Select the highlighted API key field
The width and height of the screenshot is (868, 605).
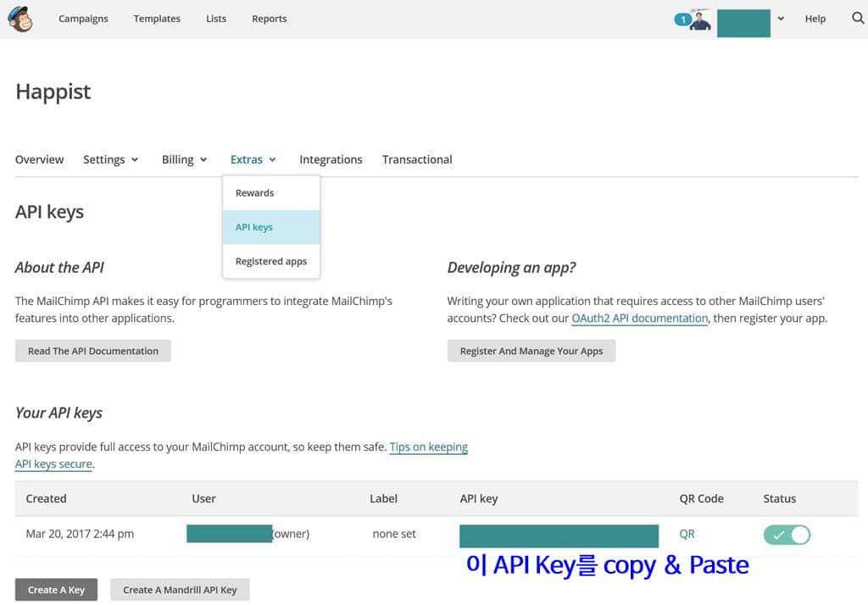(x=559, y=536)
